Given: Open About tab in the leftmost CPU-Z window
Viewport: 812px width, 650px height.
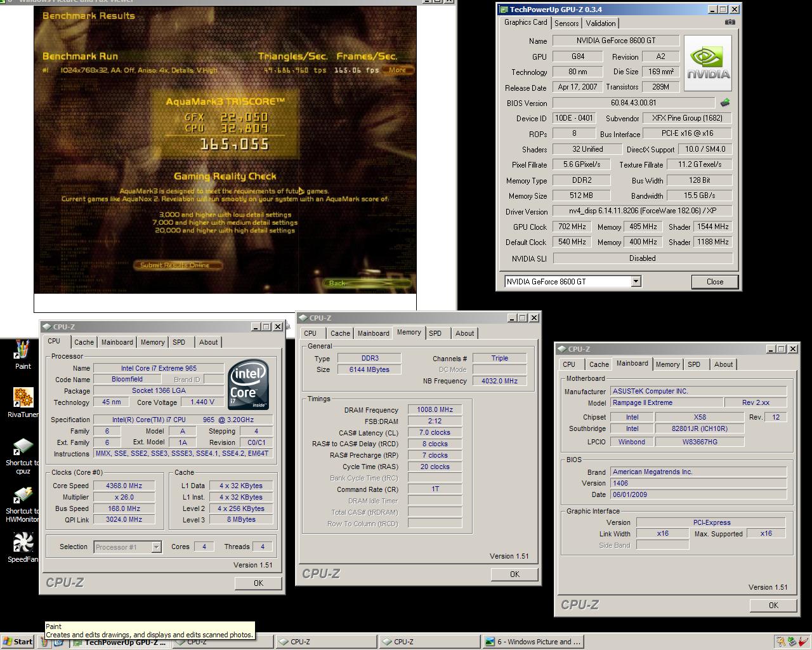Looking at the screenshot, I should coord(208,342).
